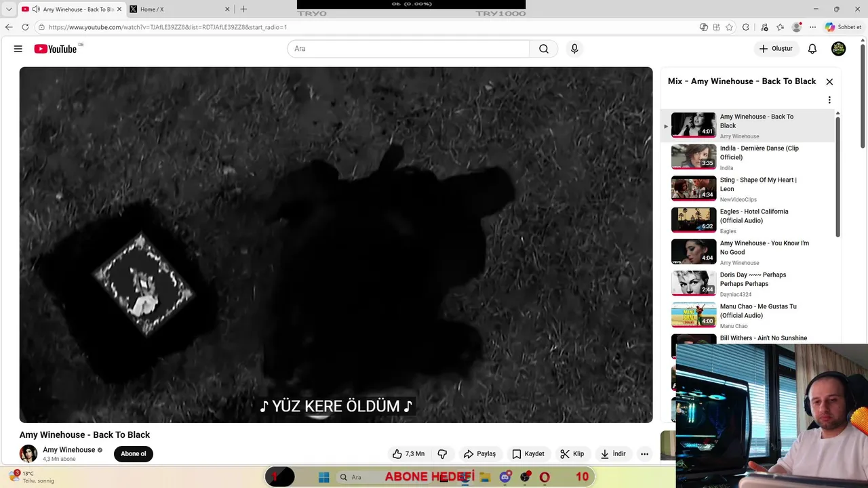Create a clip with the Klip scissors button
Screen dimensions: 868x488
[x=572, y=453]
